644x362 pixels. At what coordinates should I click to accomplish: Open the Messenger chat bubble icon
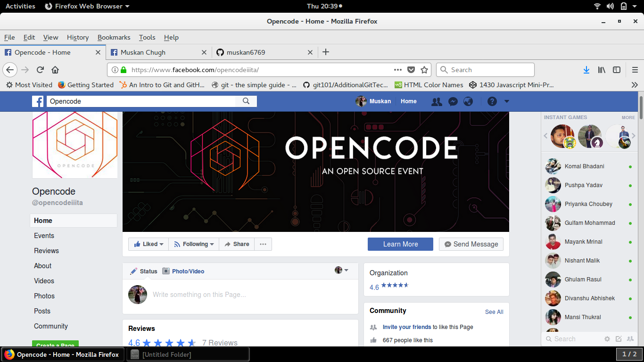(x=453, y=101)
